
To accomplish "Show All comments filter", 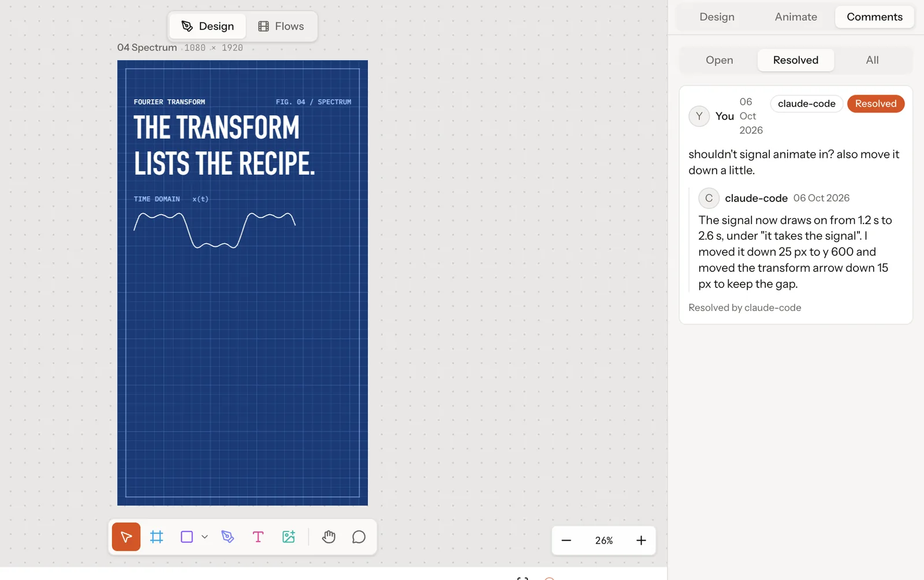I will click(872, 60).
